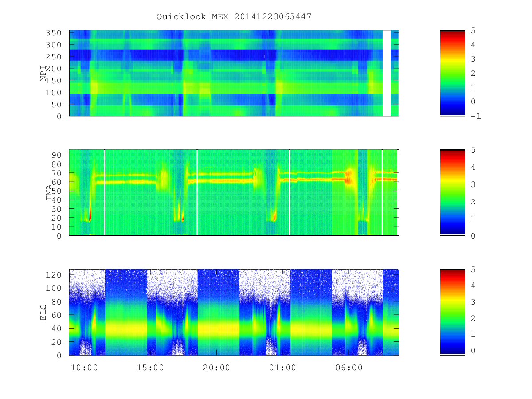This screenshot has width=532, height=399.
Task: Click the 0 label on ELS colorbar
Action: point(473,350)
